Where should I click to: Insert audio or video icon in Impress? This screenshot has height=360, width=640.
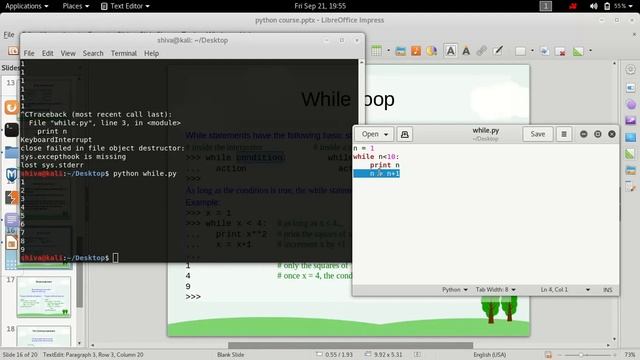pos(416,51)
